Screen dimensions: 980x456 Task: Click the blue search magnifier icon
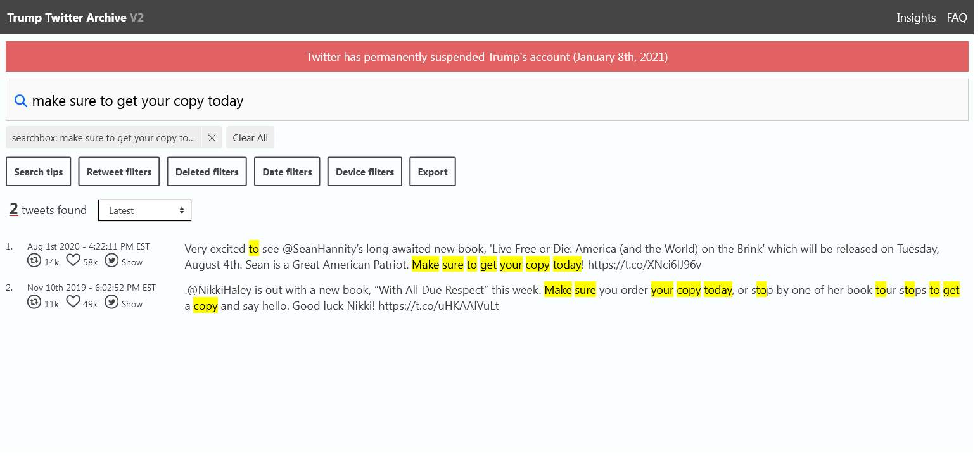(21, 101)
